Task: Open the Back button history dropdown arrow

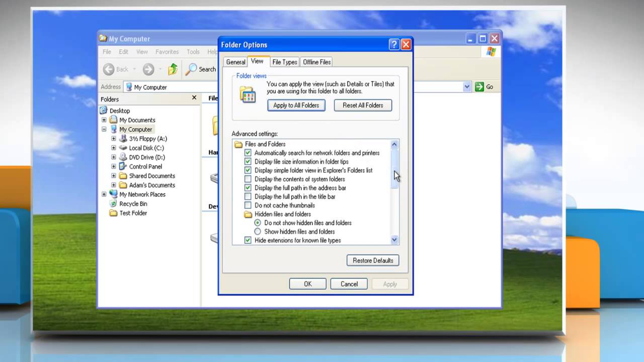Action: (134, 69)
